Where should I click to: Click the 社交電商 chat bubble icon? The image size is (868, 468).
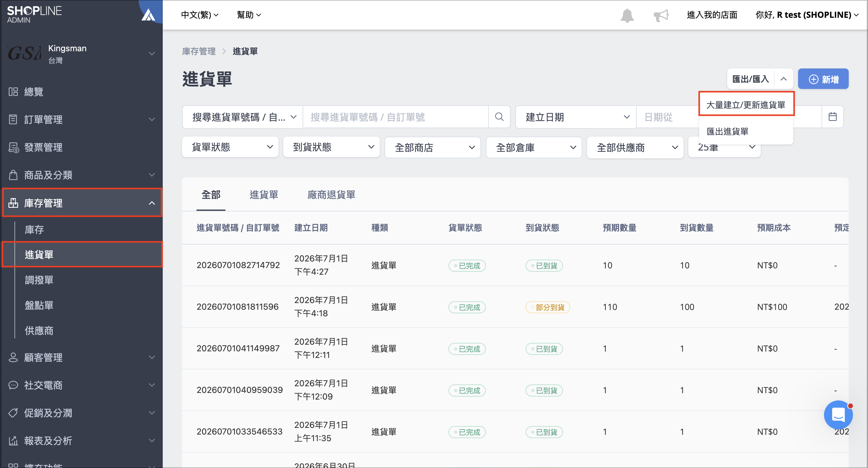[x=13, y=385]
